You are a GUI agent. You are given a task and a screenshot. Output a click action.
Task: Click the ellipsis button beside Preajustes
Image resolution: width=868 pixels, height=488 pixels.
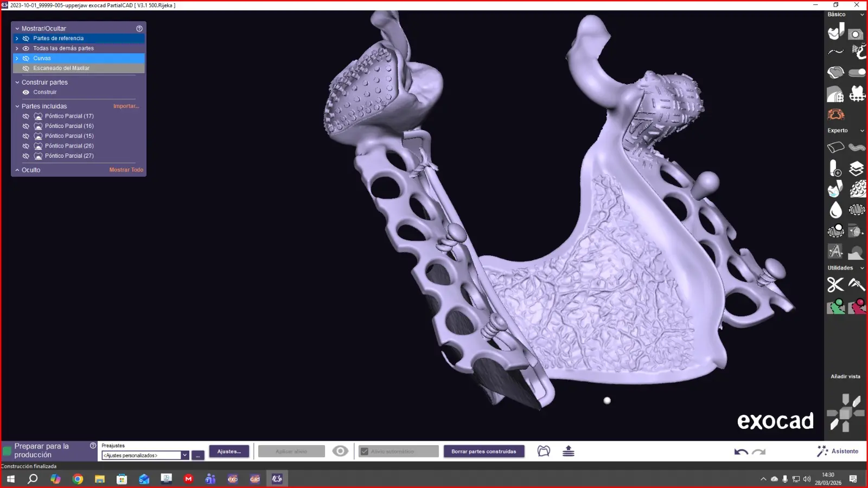click(x=198, y=455)
